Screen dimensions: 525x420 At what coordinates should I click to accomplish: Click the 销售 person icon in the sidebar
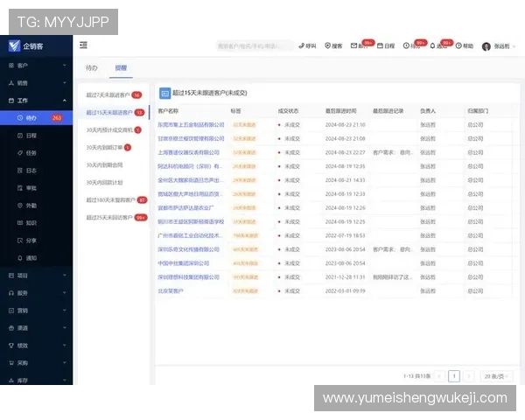[x=11, y=83]
